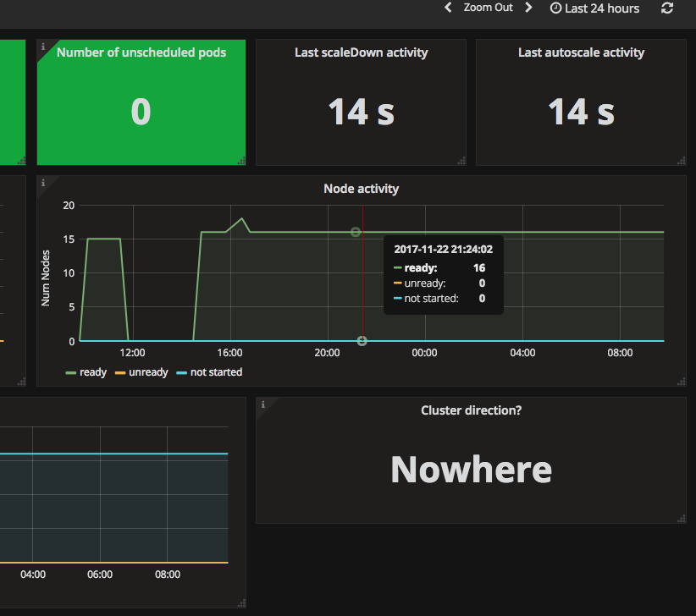Screen dimensions: 696x616
Task: Shift time range back with left chevron
Action: 448,8
